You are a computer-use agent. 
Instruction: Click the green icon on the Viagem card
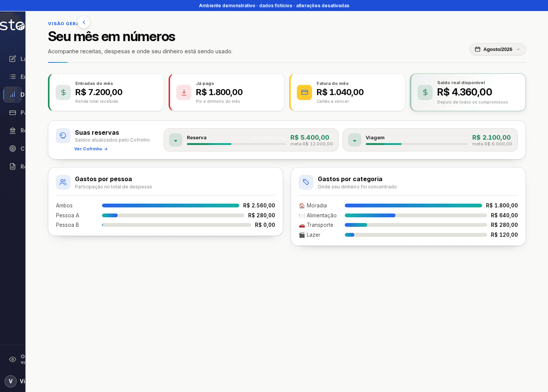click(x=355, y=140)
